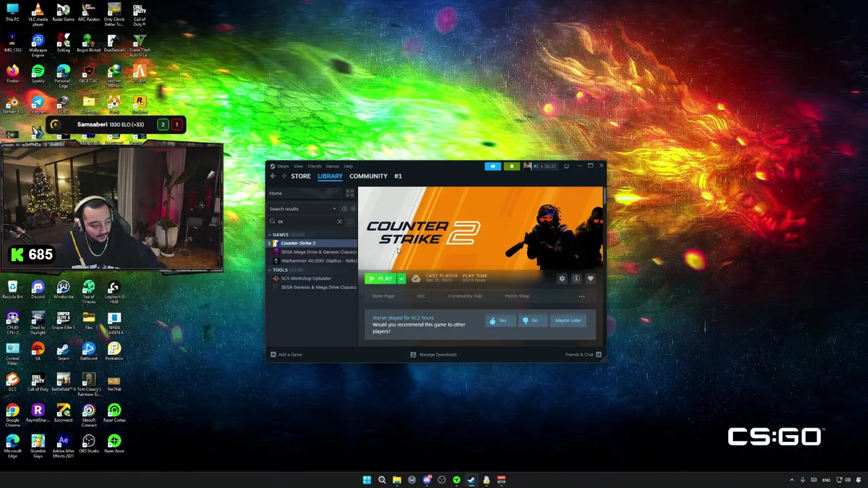Open the Counter-Strike 2 settings gear
The image size is (868, 488).
tap(561, 279)
